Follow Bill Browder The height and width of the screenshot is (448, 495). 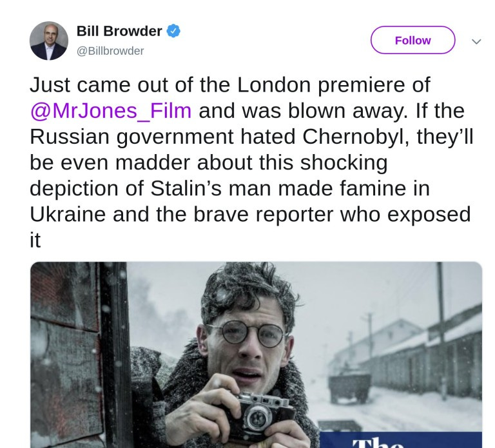(x=412, y=40)
